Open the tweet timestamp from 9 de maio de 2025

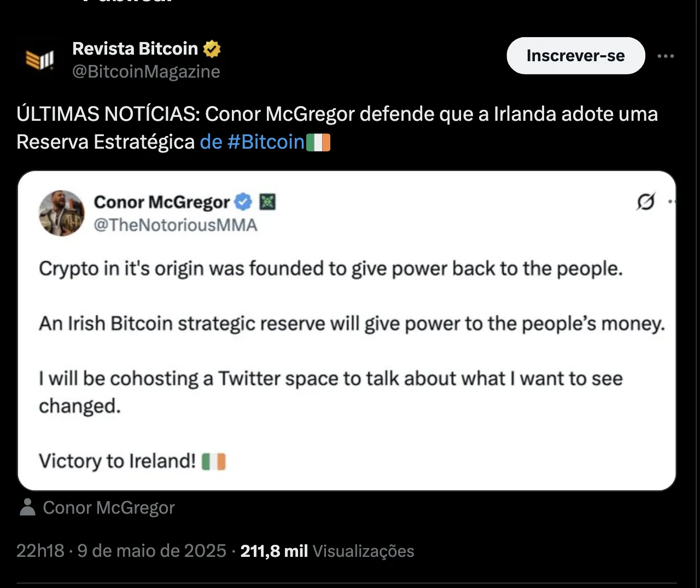tap(121, 551)
